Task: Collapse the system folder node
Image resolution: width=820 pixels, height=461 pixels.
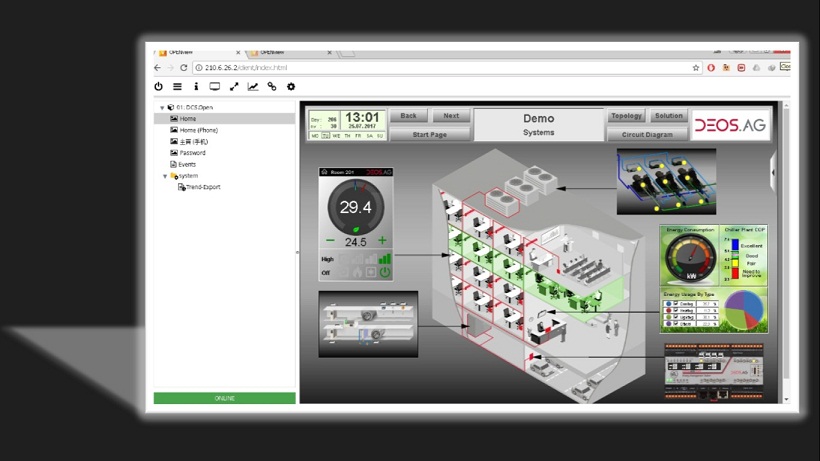Action: coord(165,176)
